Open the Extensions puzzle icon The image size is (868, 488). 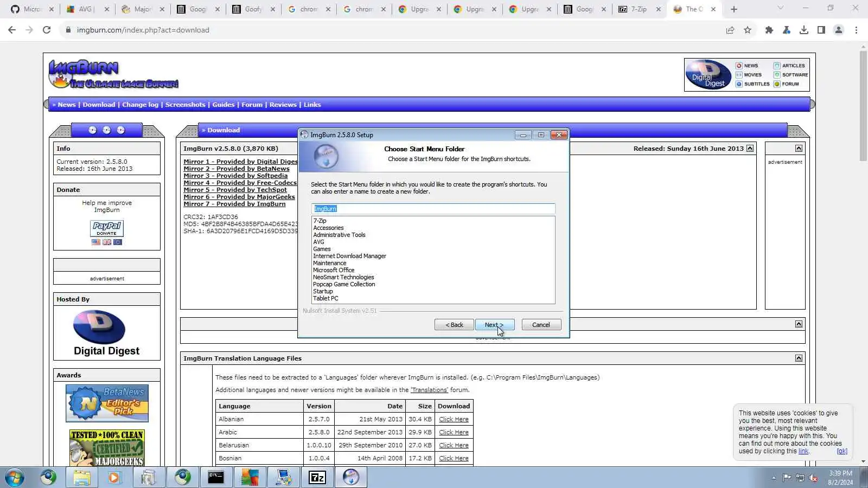(x=769, y=30)
